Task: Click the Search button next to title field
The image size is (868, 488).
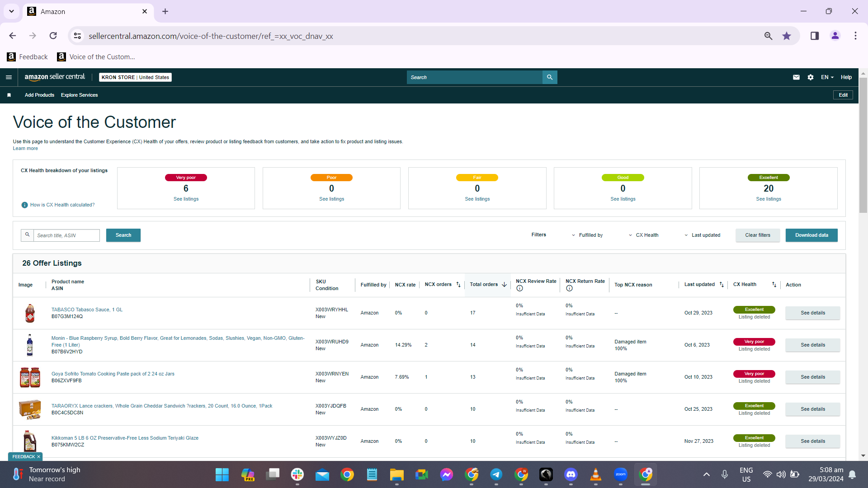Action: tap(123, 235)
